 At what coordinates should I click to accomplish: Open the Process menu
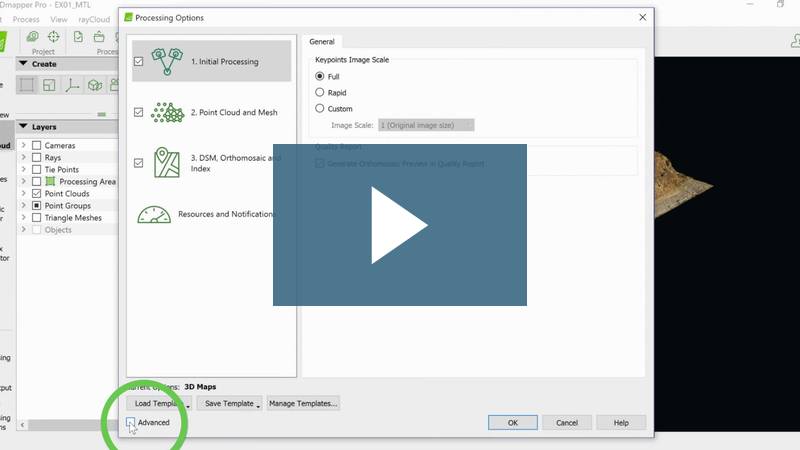point(26,19)
